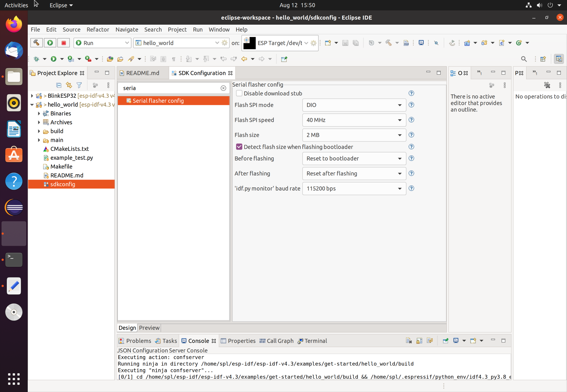The image size is (567, 392).
Task: Switch to the Preview tab
Action: pyautogui.click(x=149, y=328)
